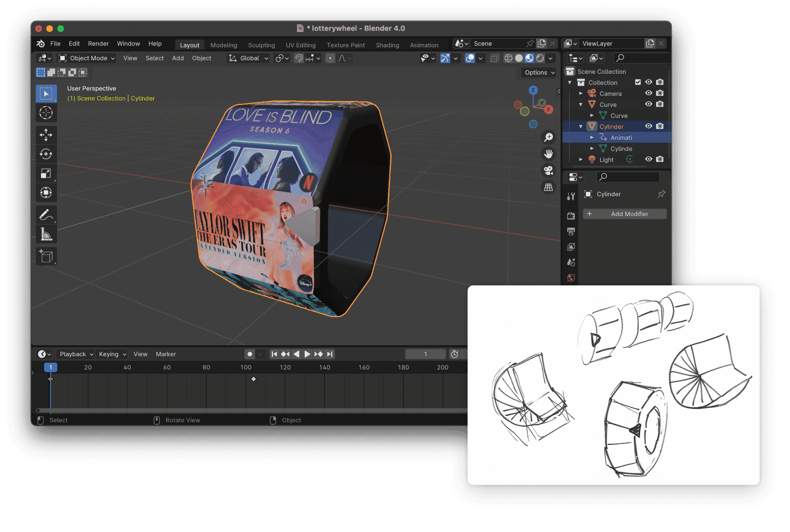Open the Scene properties tab icon
The image size is (790, 532).
point(571,262)
